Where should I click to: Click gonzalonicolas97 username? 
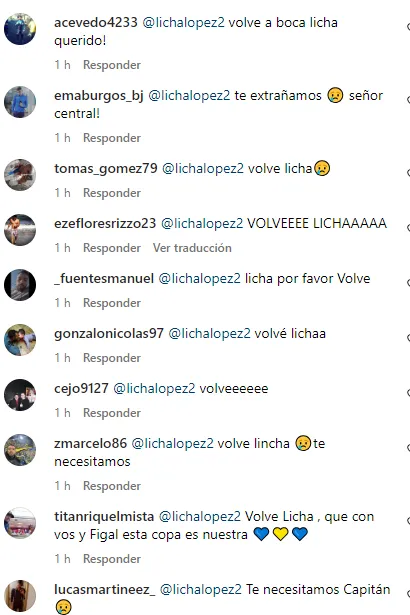(109, 333)
